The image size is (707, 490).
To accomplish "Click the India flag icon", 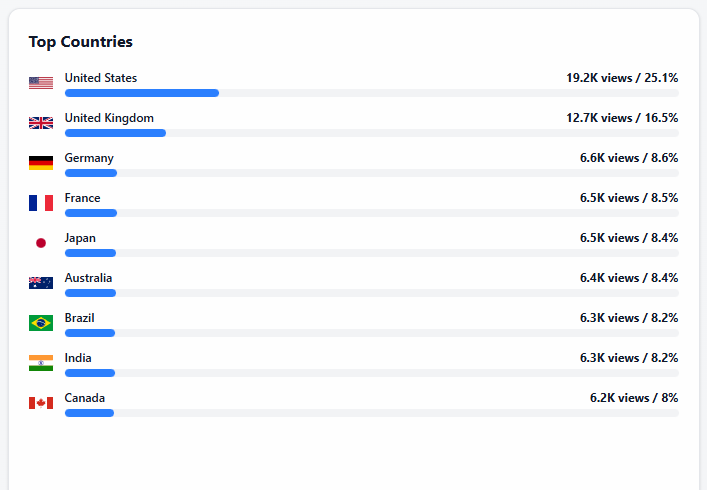I will [x=41, y=363].
